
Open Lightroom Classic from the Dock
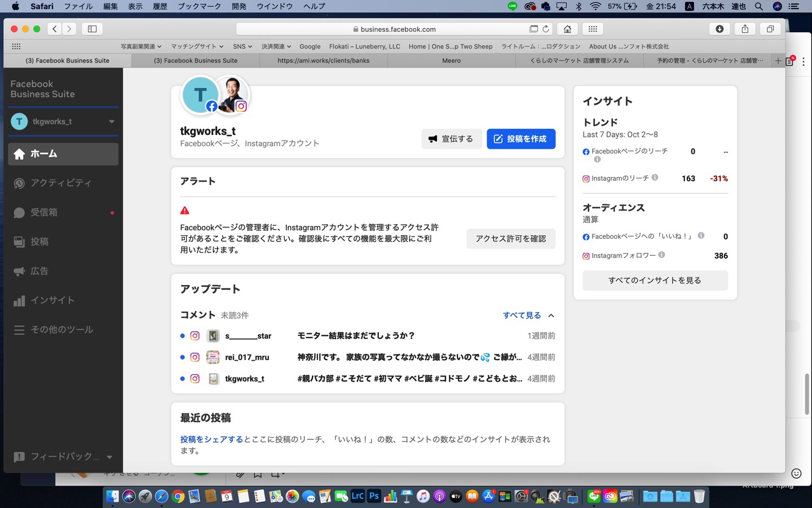(358, 496)
